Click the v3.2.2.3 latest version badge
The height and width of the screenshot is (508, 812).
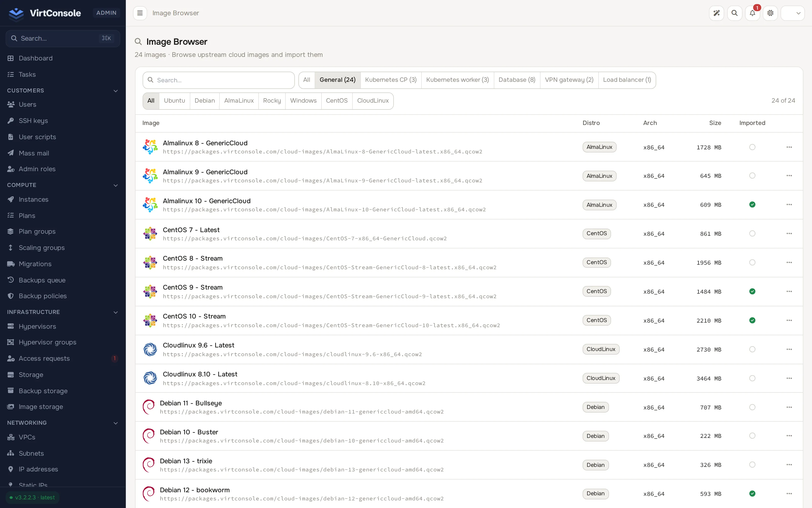[x=32, y=498]
